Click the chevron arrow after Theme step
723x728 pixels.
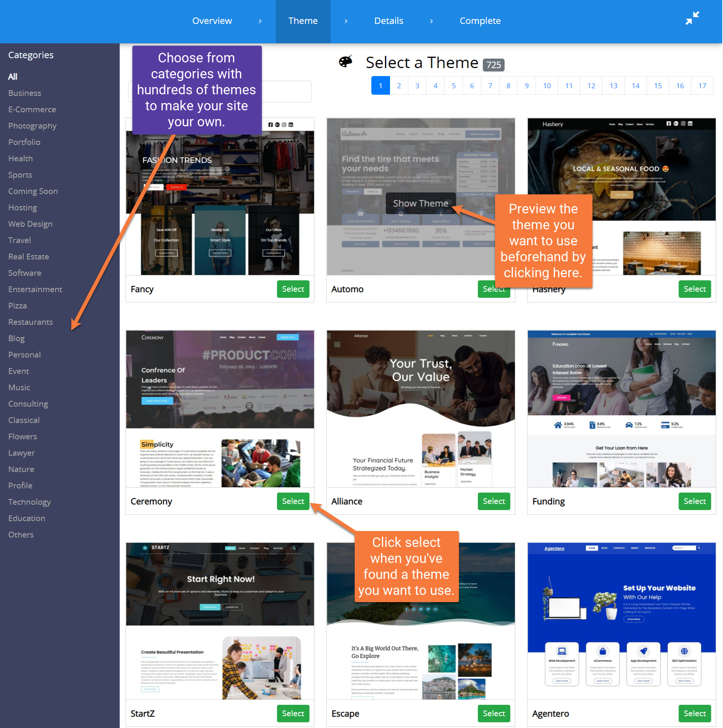346,21
